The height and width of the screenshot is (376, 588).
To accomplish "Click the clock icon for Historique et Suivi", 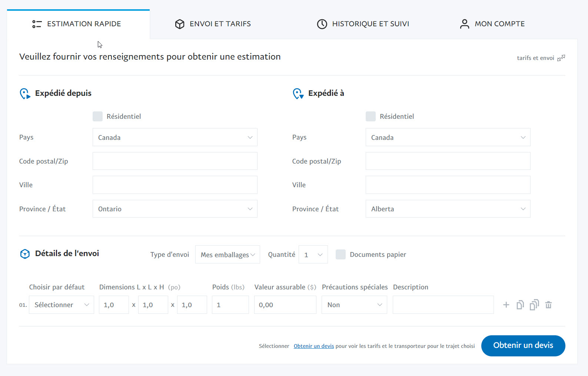I will pyautogui.click(x=322, y=24).
